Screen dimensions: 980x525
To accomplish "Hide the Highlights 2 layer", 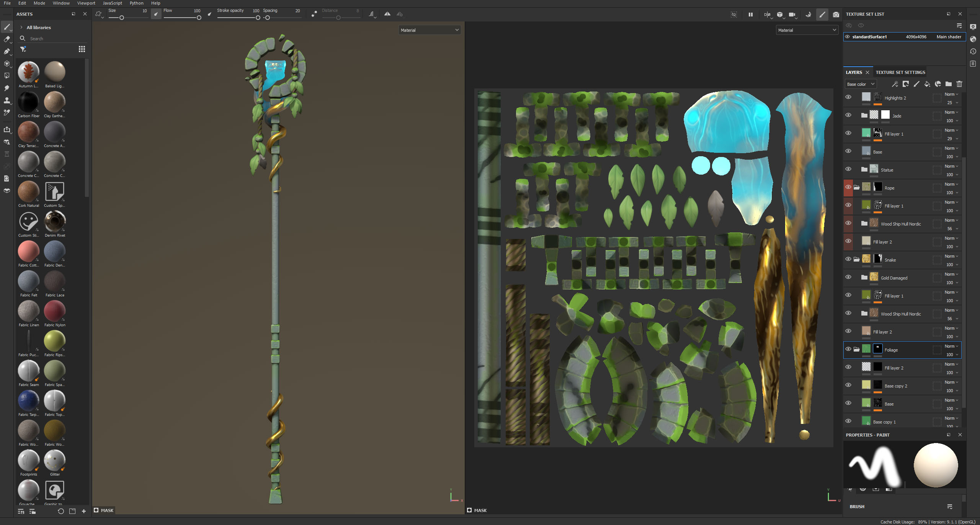I will [x=848, y=97].
